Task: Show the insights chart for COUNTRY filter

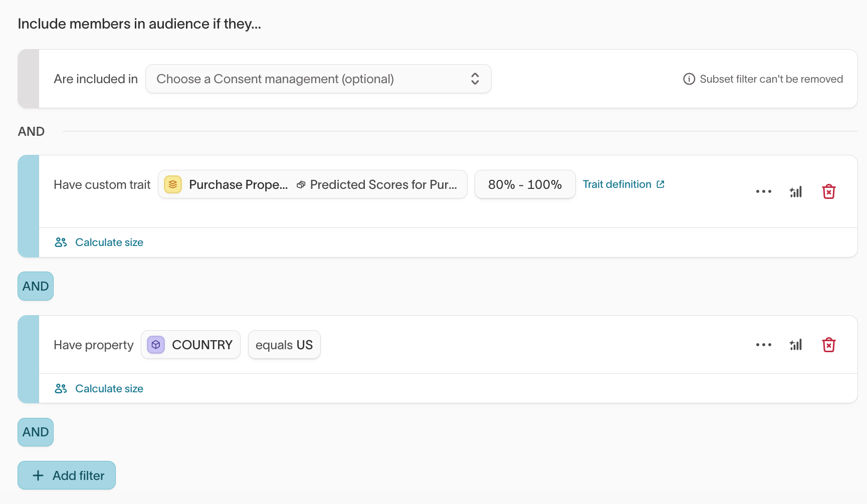Action: coord(796,345)
